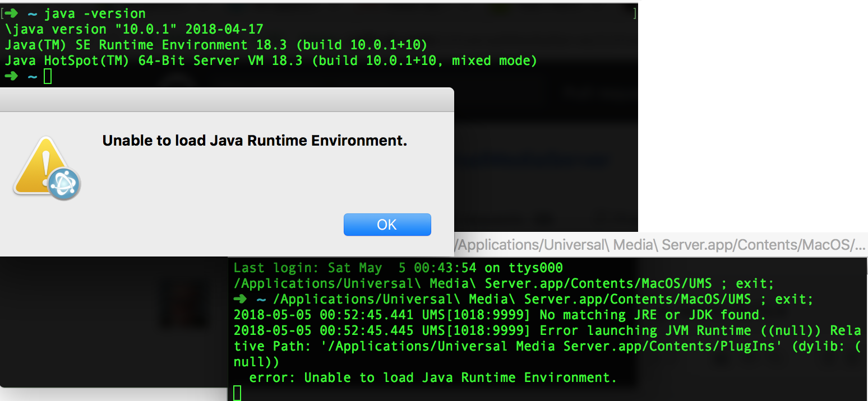
Task: Click the 'null))' line in the lower terminal
Action: point(256,362)
